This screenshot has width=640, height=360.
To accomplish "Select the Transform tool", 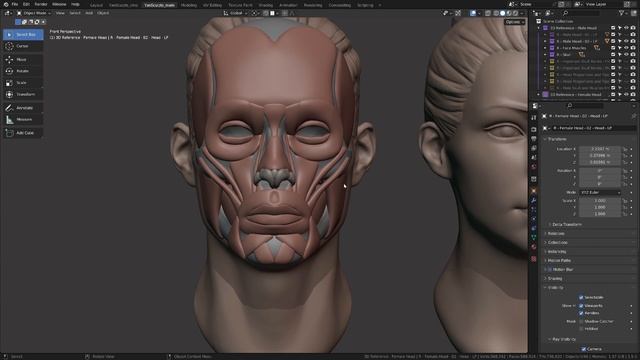I will click(x=23, y=94).
